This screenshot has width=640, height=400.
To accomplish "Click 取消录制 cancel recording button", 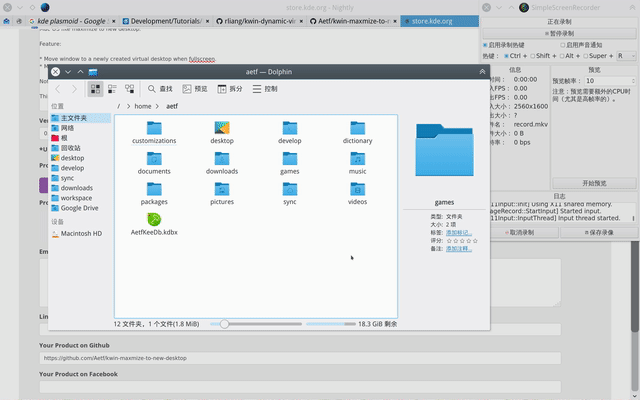I will pos(520,233).
